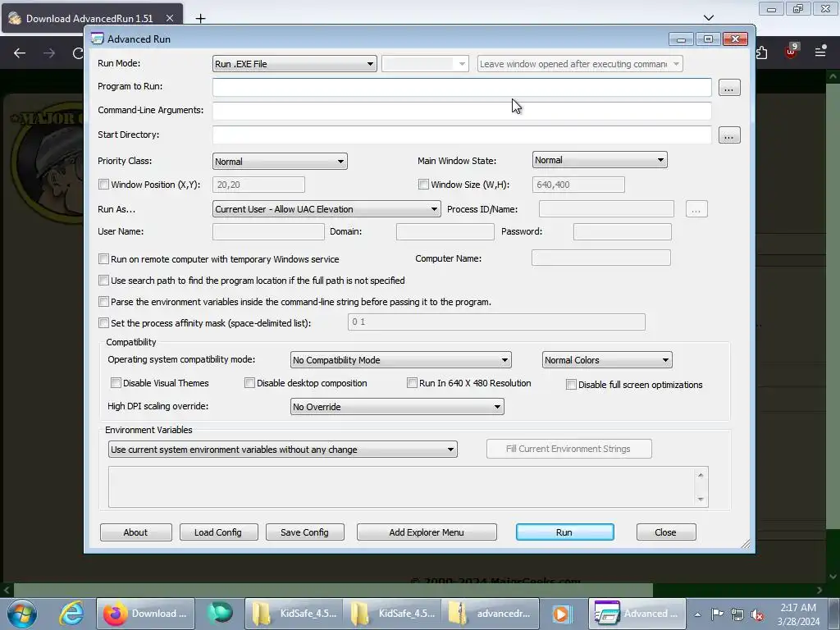Check Run In 640 X 480 Resolution

pos(412,382)
